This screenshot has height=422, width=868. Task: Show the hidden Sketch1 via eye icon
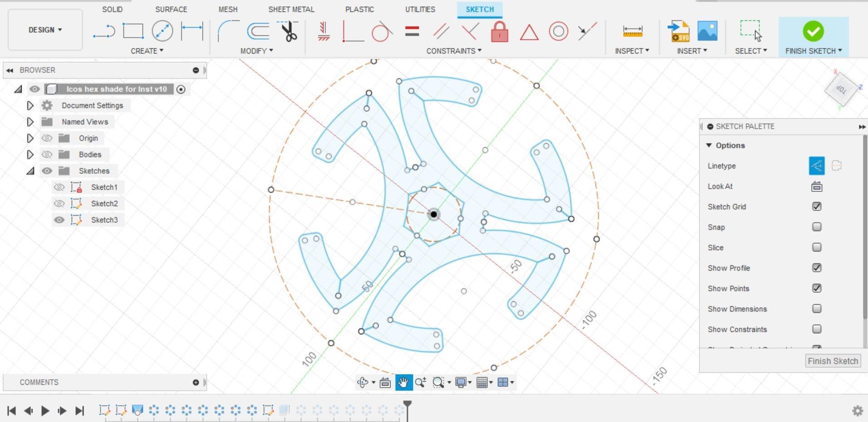[x=59, y=187]
